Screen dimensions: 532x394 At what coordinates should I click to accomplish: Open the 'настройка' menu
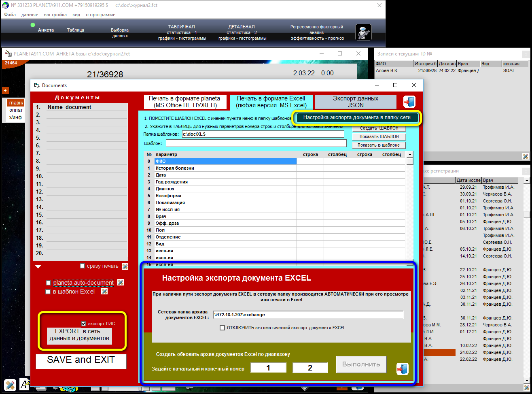55,15
